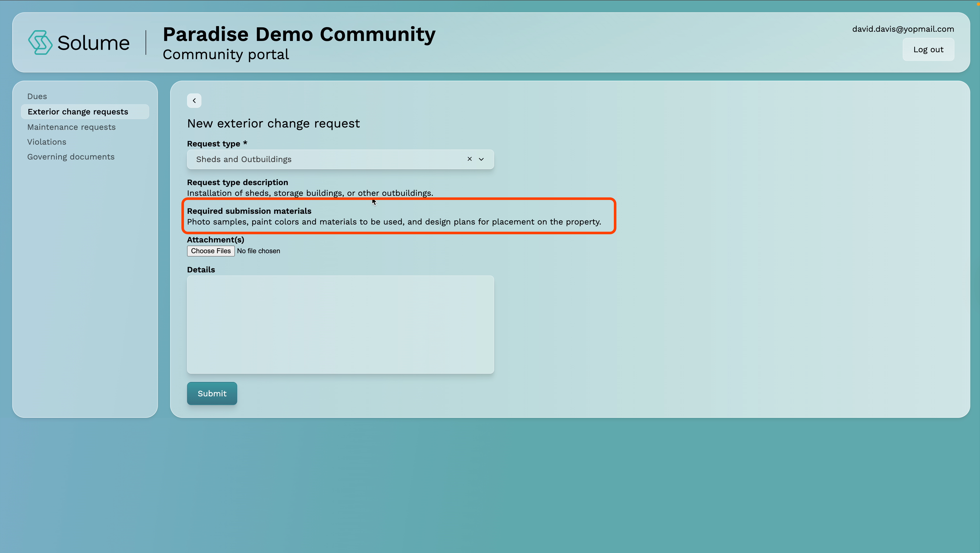Click the Solume logo icon
The image size is (980, 553).
pyautogui.click(x=40, y=42)
